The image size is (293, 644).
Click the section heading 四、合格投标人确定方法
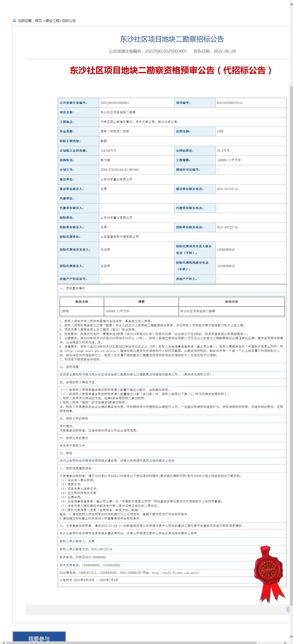pos(77,382)
